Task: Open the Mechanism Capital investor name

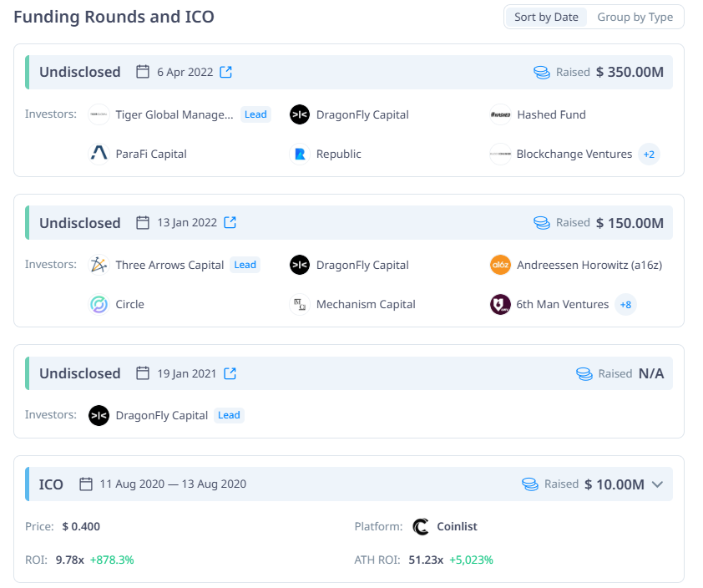Action: [366, 305]
